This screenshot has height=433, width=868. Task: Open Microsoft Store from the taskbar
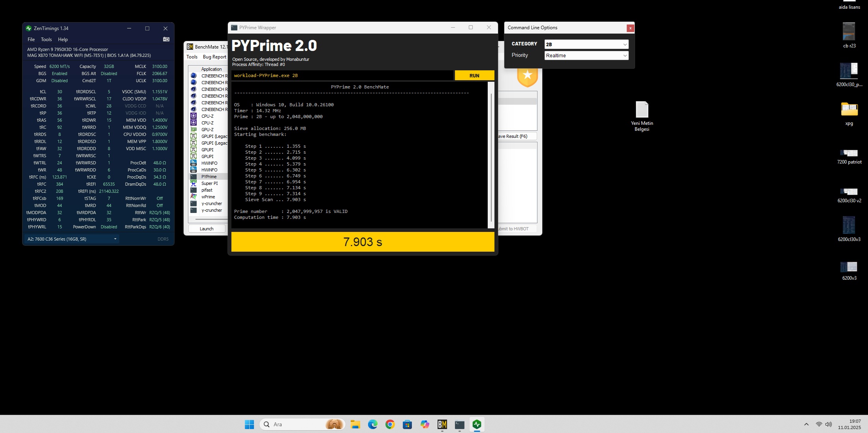(408, 424)
